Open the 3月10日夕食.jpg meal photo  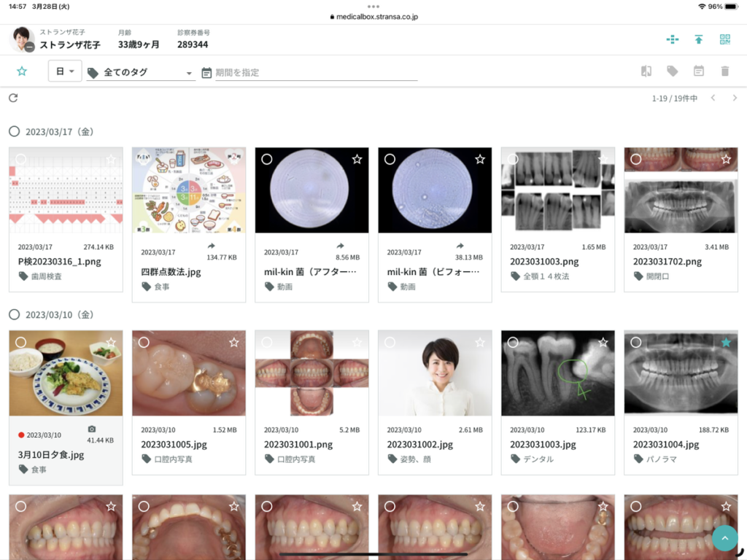point(66,373)
